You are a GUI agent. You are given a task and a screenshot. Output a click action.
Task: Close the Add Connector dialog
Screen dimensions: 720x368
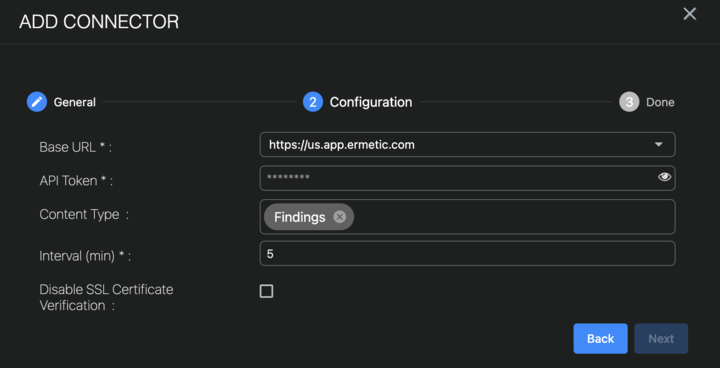click(x=690, y=14)
